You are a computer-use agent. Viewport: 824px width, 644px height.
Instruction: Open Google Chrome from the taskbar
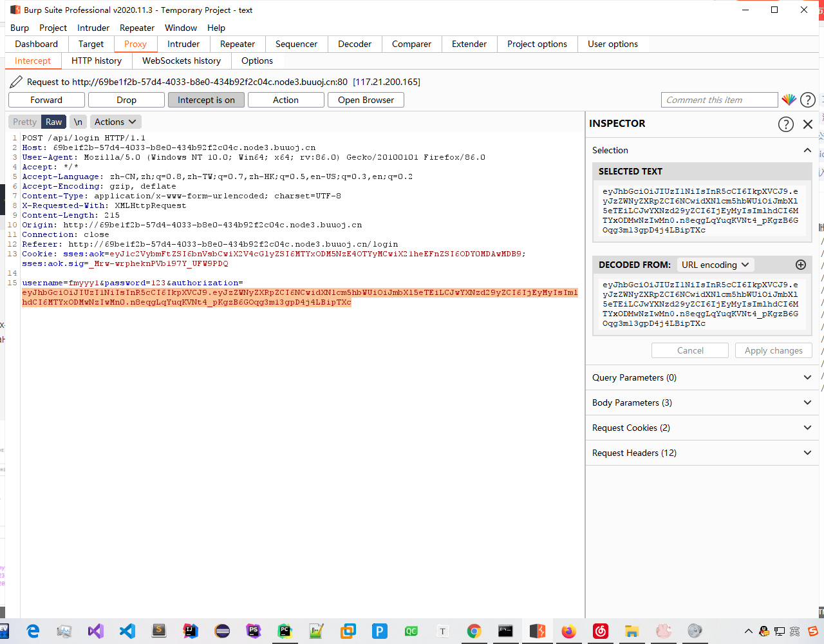pos(474,631)
